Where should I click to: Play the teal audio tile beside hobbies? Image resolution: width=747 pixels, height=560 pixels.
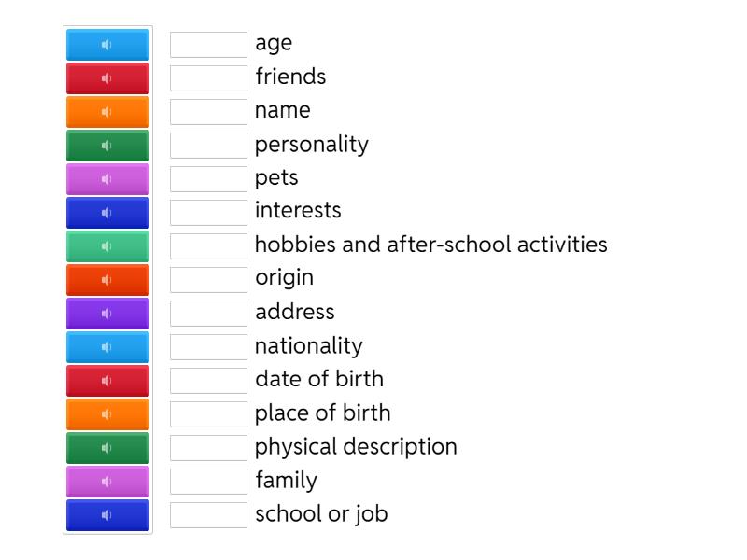(107, 246)
